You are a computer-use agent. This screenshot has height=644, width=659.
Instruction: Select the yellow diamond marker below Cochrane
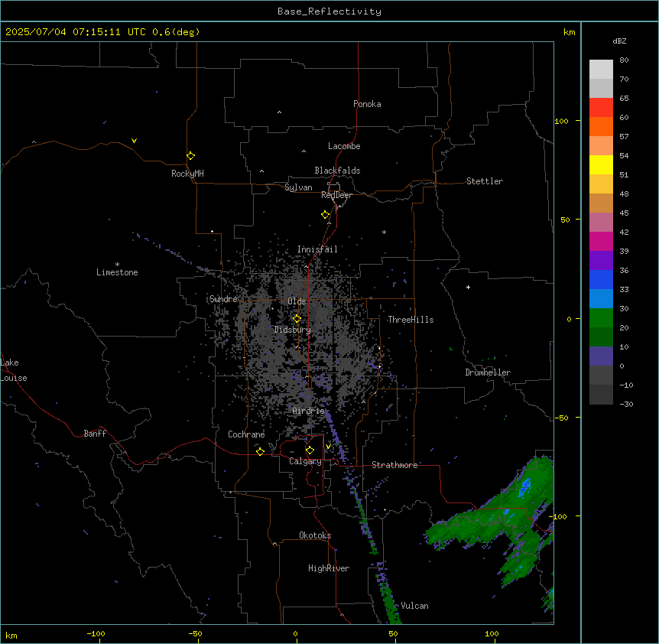pyautogui.click(x=260, y=451)
